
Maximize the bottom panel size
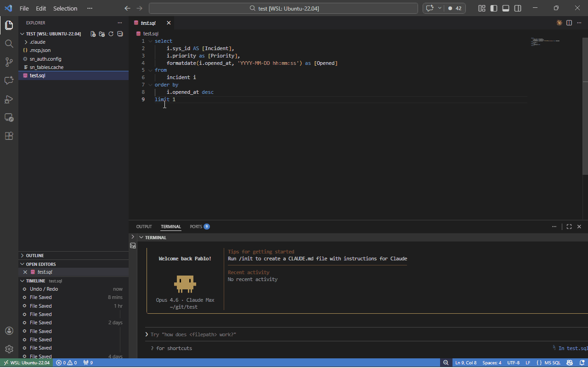pyautogui.click(x=569, y=226)
